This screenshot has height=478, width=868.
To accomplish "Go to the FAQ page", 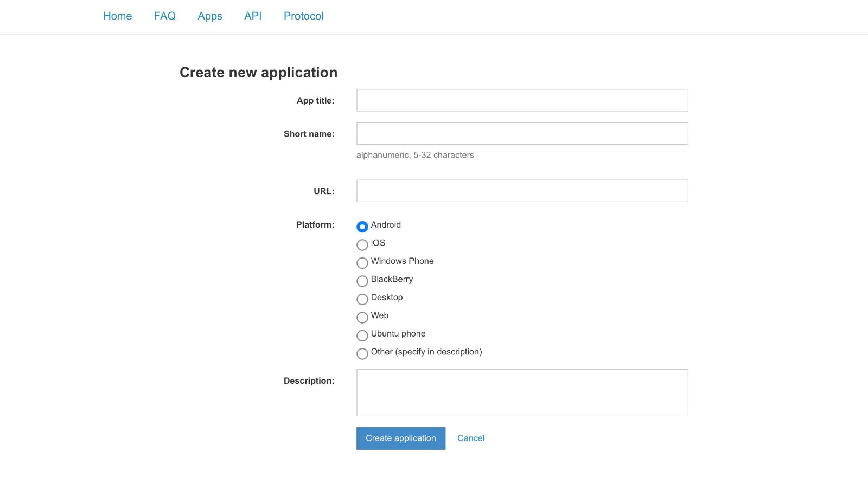I will (164, 16).
